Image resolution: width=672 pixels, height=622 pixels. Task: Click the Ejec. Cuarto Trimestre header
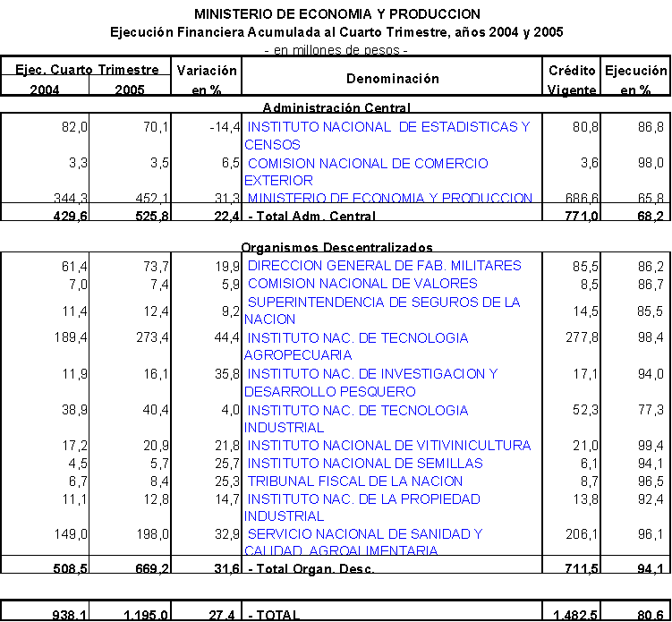coord(87,69)
